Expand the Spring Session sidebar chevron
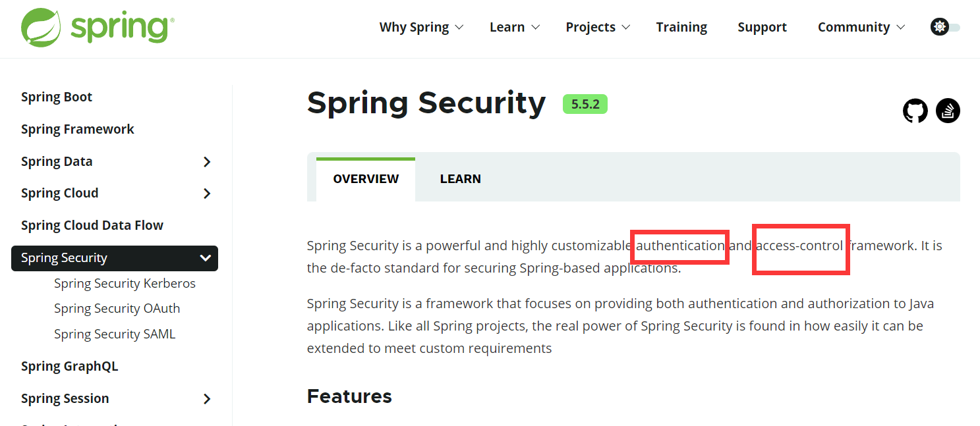 click(207, 398)
